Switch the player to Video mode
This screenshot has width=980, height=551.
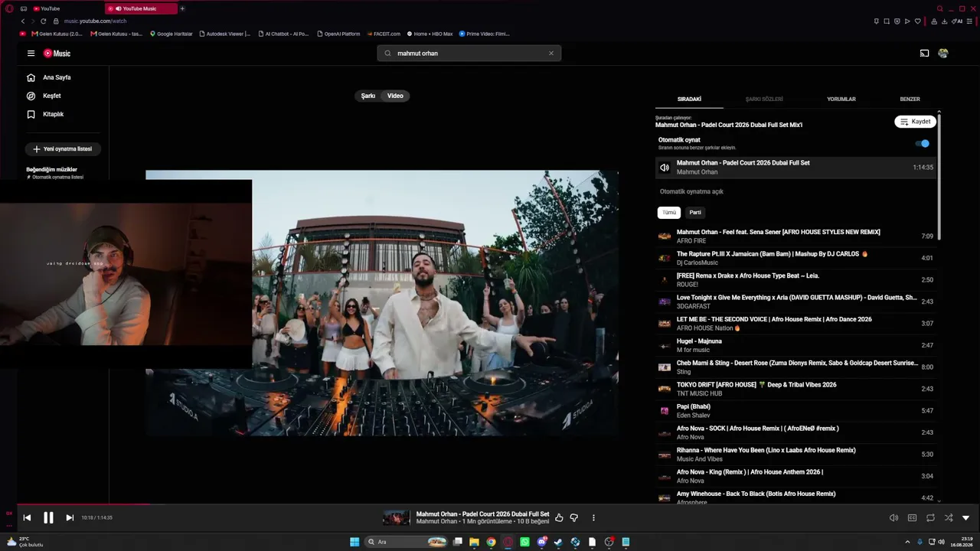(395, 96)
